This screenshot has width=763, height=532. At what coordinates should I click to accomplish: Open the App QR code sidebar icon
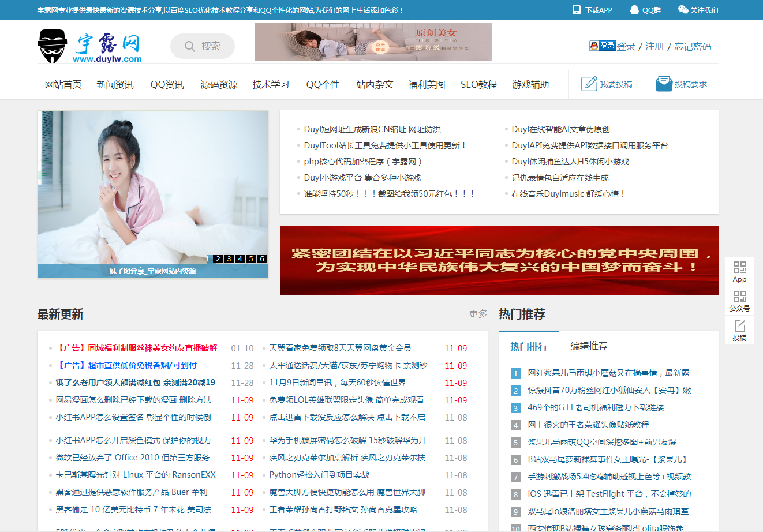[739, 267]
